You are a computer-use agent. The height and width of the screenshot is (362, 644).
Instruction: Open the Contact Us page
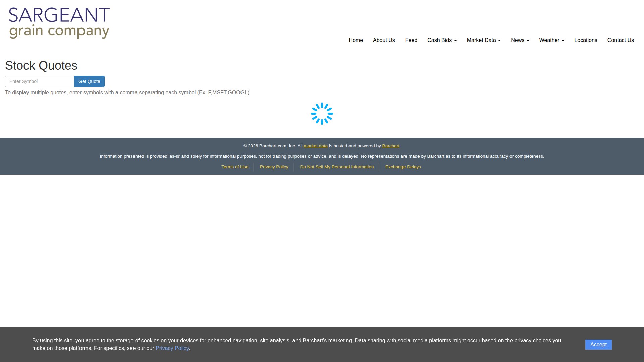pyautogui.click(x=620, y=40)
